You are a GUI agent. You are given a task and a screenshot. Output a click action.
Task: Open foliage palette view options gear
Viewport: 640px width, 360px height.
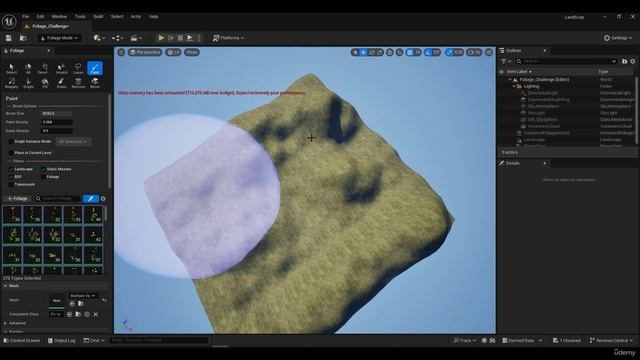click(103, 199)
